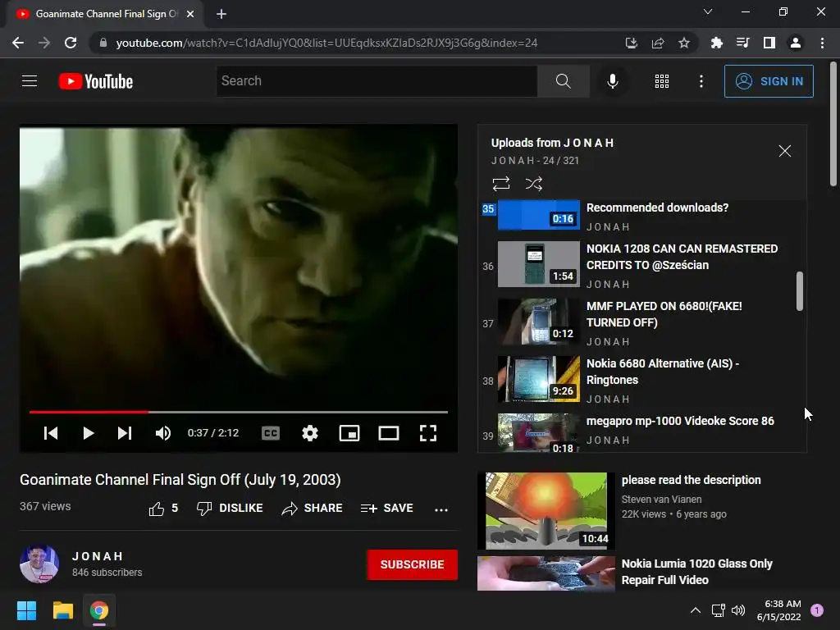Open 'please read the description' thumbnail
Screen dimensions: 840x630
(x=546, y=510)
